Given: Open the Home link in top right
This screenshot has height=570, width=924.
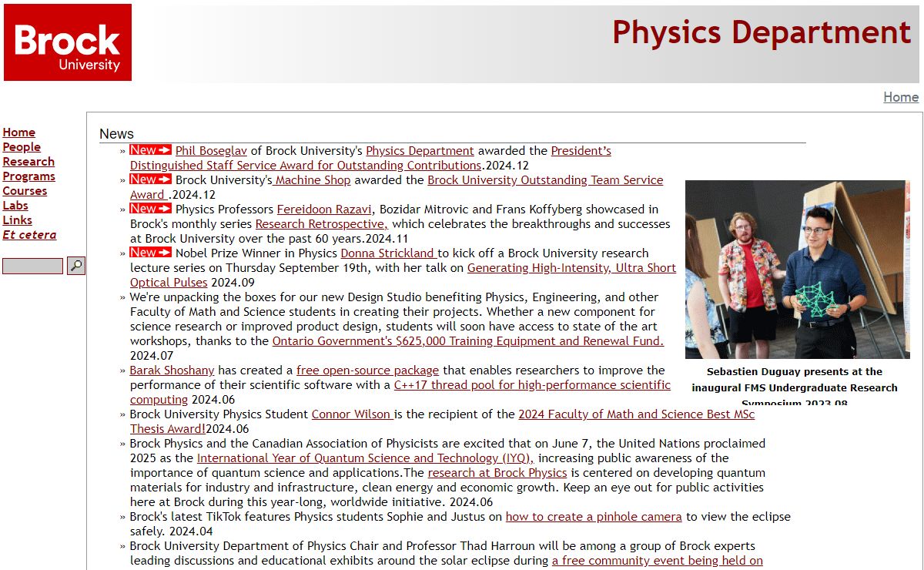Looking at the screenshot, I should (901, 97).
